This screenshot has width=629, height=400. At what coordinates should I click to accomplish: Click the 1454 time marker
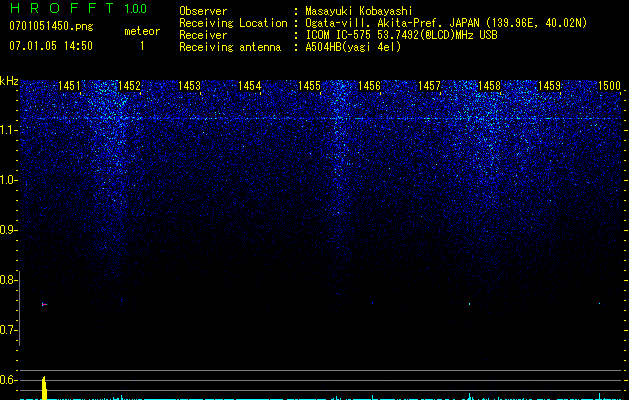coord(250,86)
